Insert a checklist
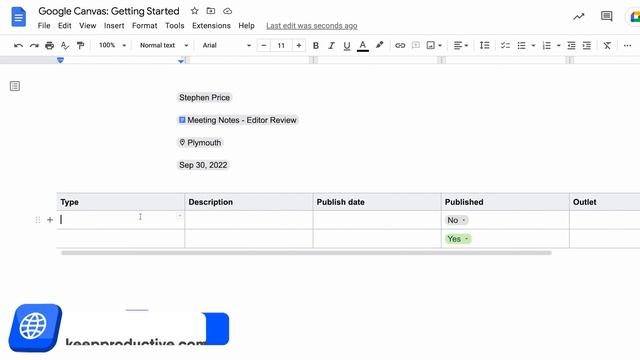The width and height of the screenshot is (640, 360). (505, 45)
